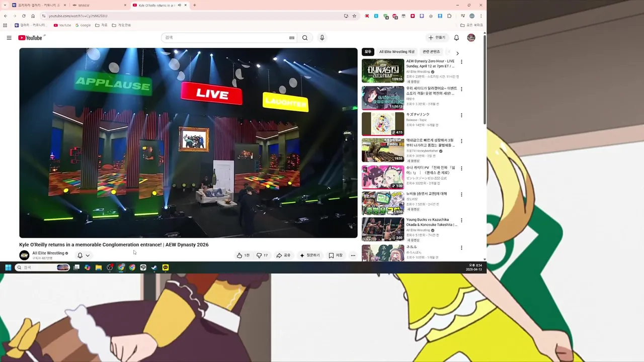
Task: Click the video title Kyle O'Reilly returns
Action: click(114, 245)
